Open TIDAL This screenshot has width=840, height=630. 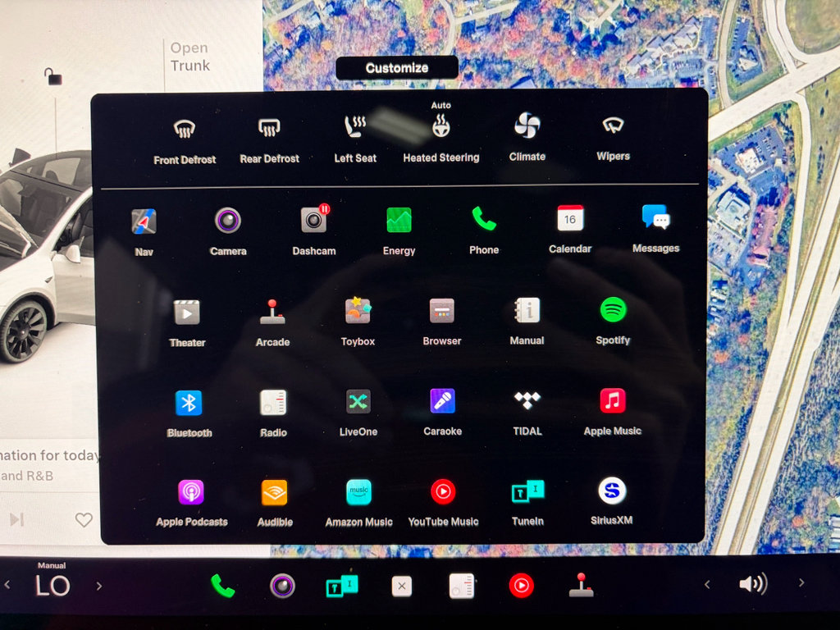click(x=527, y=412)
